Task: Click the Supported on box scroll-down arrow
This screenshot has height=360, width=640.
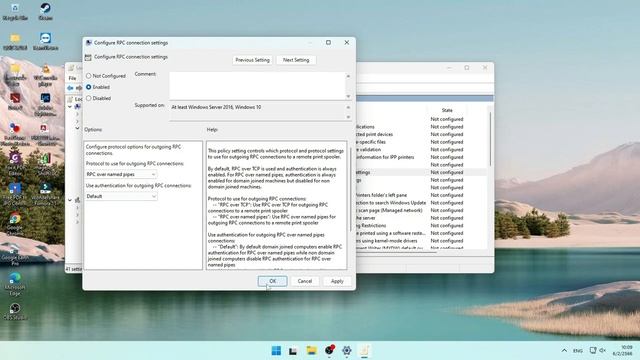Action: (348, 117)
